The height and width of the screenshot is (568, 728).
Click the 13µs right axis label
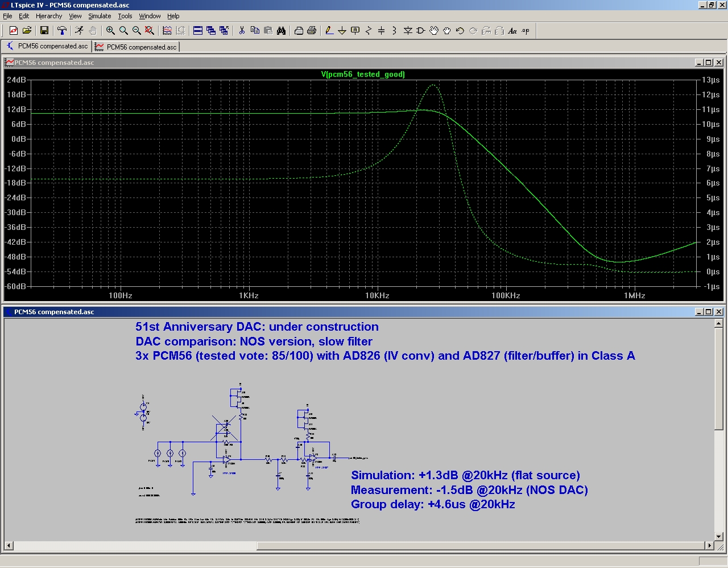click(711, 80)
